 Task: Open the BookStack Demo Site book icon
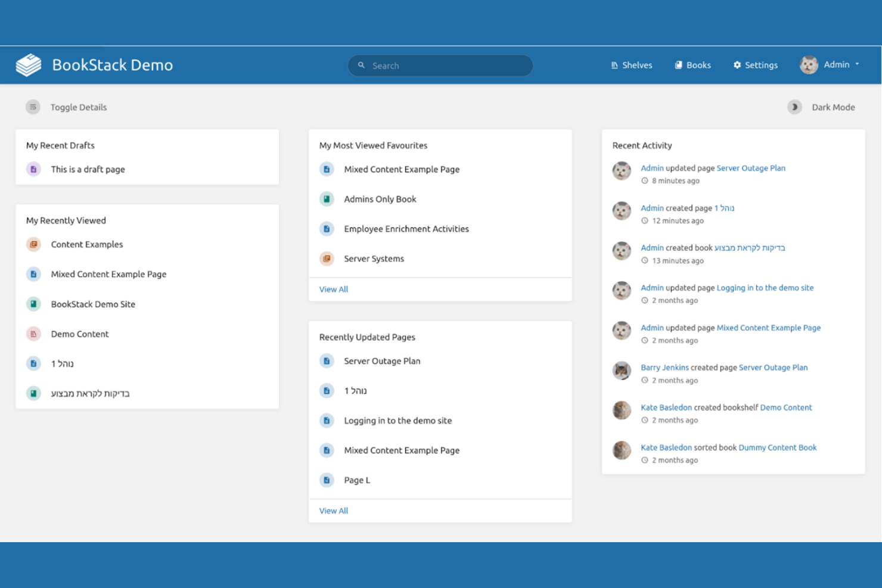pyautogui.click(x=33, y=304)
